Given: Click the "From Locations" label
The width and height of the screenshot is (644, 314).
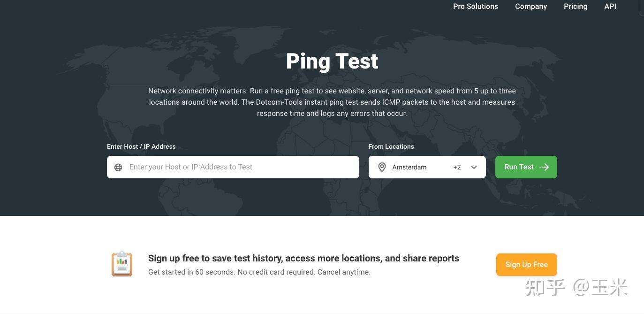Looking at the screenshot, I should pyautogui.click(x=391, y=146).
